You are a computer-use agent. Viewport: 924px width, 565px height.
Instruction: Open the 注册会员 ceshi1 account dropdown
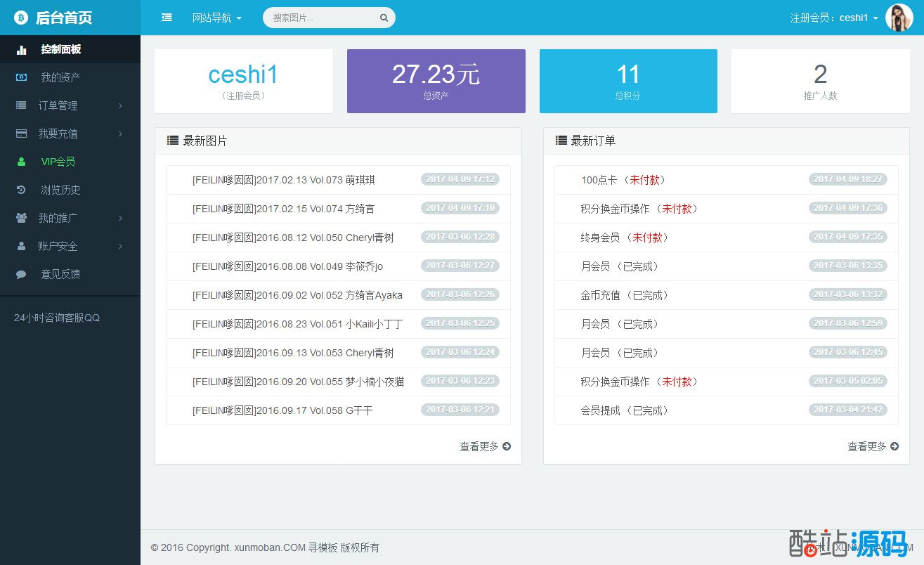[833, 18]
